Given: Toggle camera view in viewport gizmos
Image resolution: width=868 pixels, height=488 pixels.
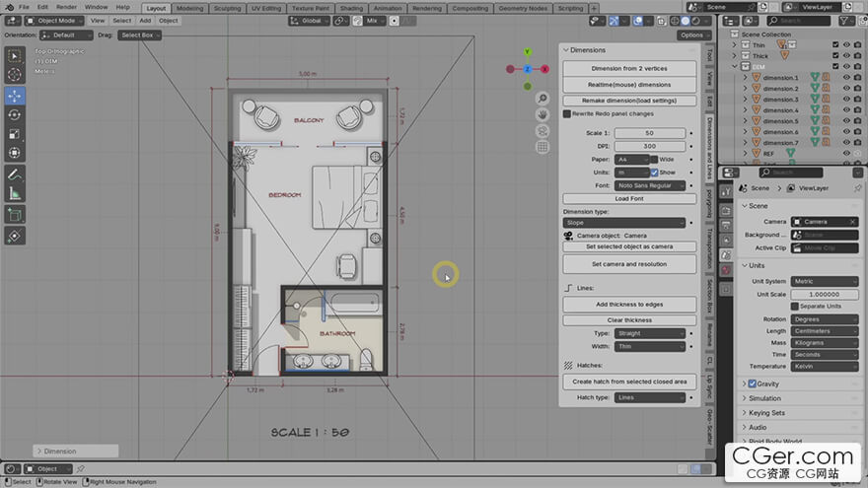Looking at the screenshot, I should tap(542, 130).
